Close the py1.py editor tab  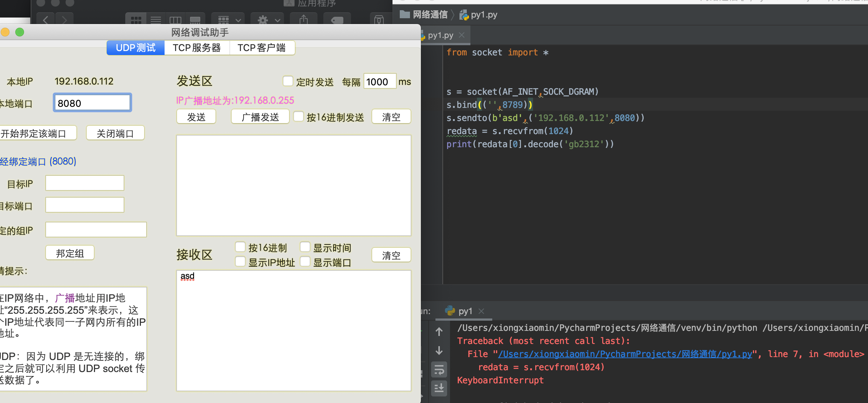[462, 35]
